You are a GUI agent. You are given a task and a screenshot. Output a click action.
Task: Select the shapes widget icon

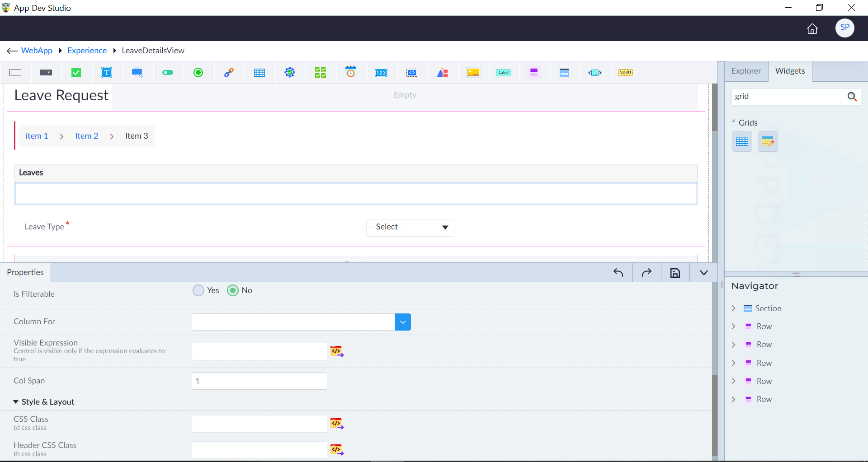coord(443,73)
